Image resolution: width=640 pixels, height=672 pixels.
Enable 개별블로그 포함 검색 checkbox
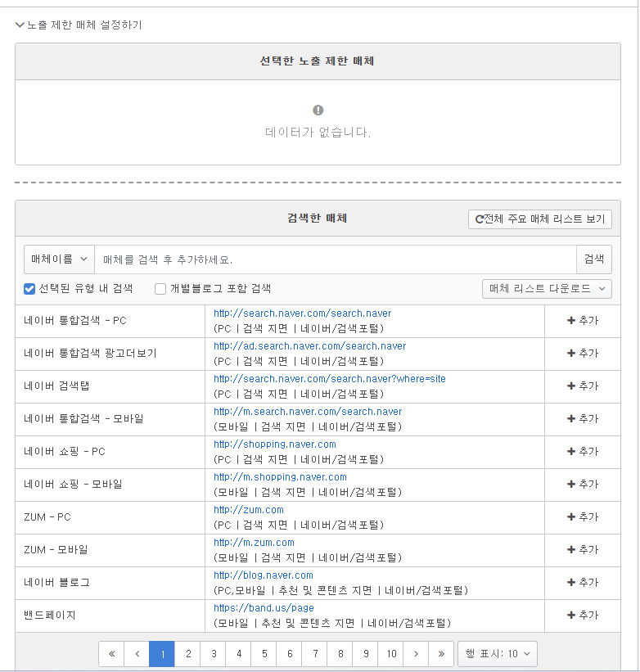click(160, 289)
